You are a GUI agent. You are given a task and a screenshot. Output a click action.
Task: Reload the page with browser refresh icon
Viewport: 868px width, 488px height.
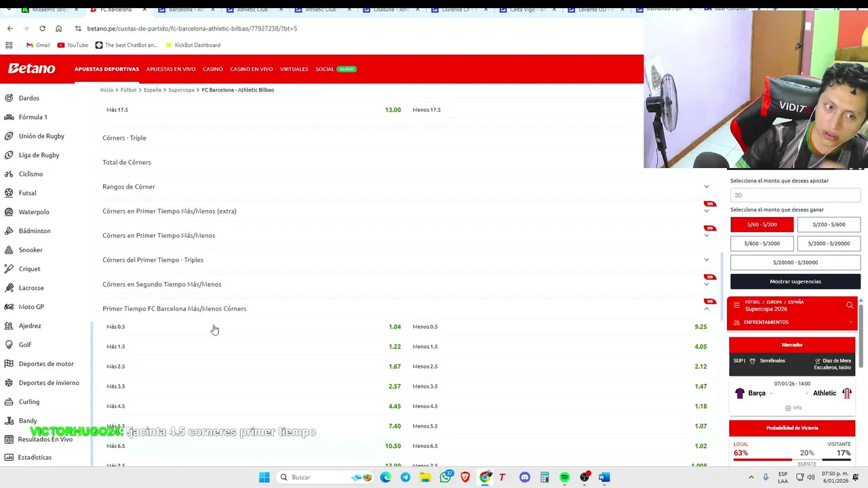(x=42, y=28)
